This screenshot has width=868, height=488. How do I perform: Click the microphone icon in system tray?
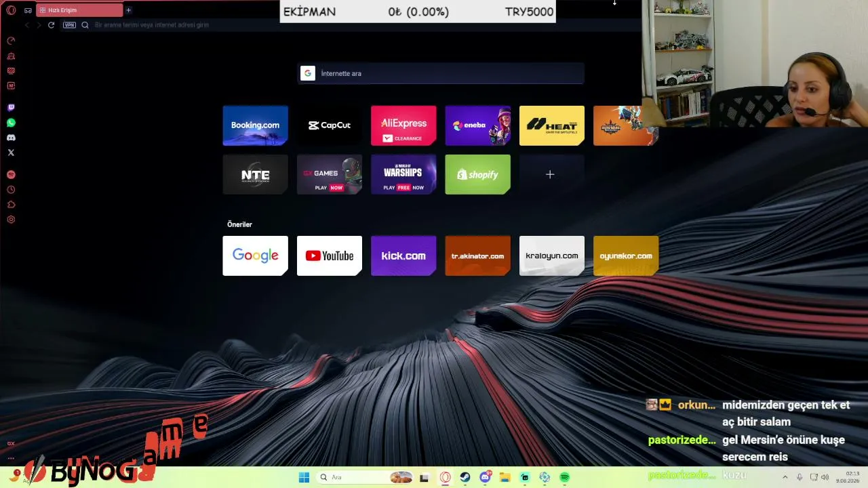click(800, 477)
